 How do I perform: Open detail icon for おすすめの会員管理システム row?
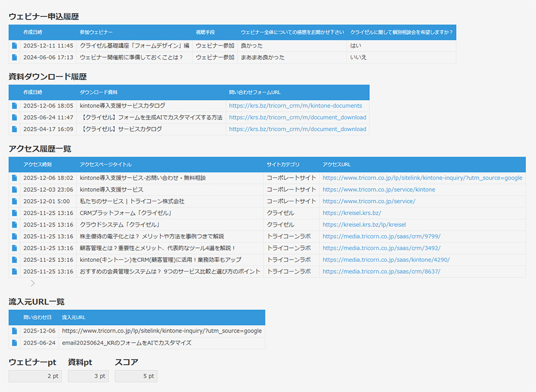coord(14,272)
